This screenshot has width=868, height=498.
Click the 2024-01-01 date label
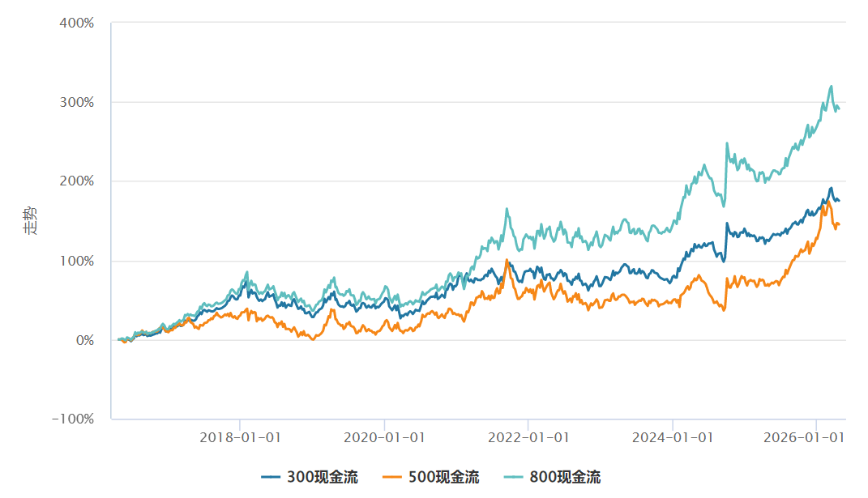673,437
